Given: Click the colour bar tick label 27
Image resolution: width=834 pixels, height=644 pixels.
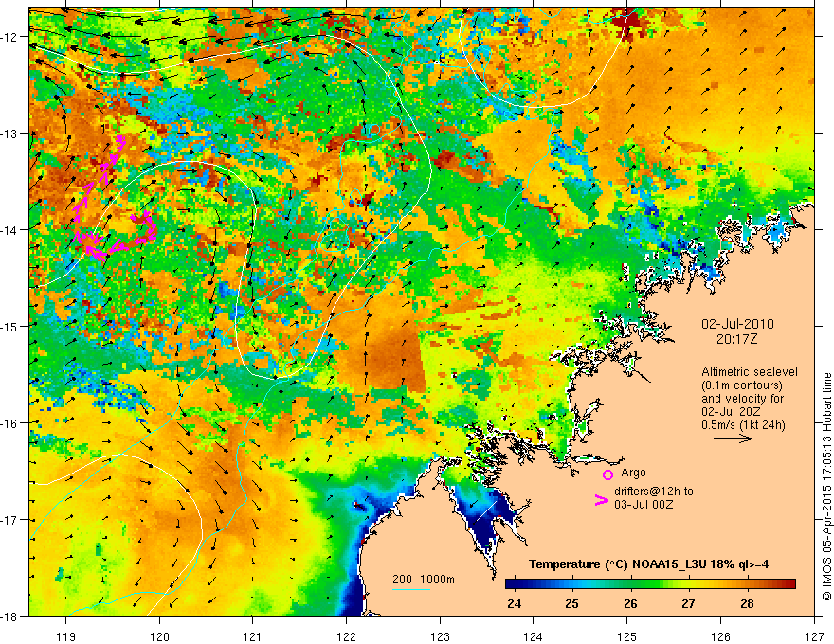Looking at the screenshot, I should 688,603.
